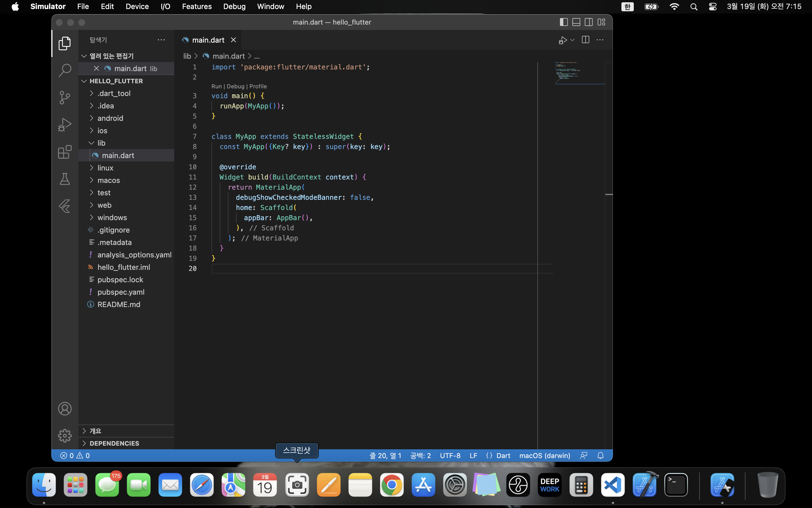Open the Testing flask view
Image resolution: width=812 pixels, height=508 pixels.
(64, 179)
